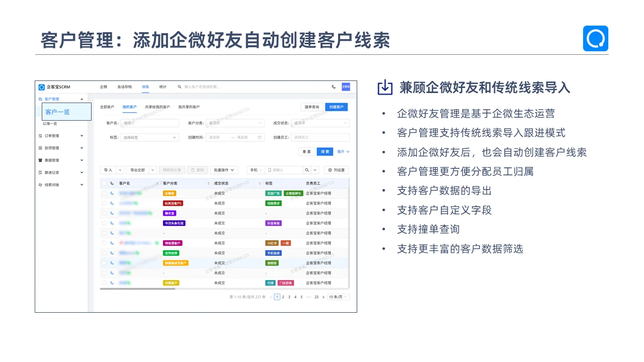Sort by the 成交状态 column sort arrows
This screenshot has width=644, height=362.
[260, 184]
